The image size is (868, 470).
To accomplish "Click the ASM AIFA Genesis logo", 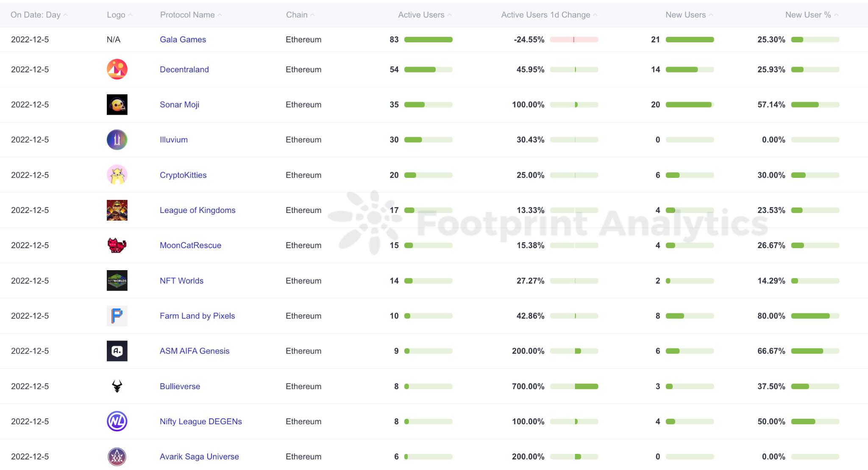I will (117, 351).
